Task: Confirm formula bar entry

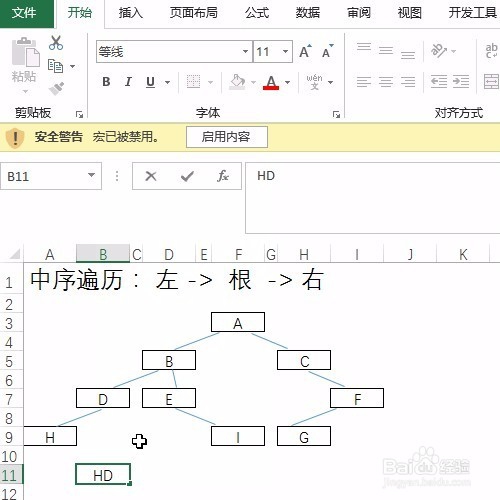Action: (x=187, y=176)
